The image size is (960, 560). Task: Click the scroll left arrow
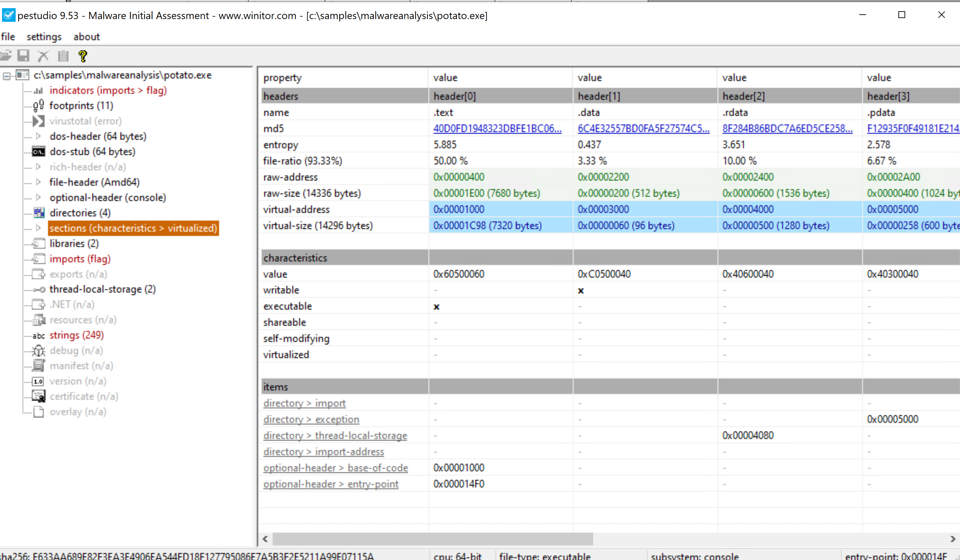click(266, 539)
